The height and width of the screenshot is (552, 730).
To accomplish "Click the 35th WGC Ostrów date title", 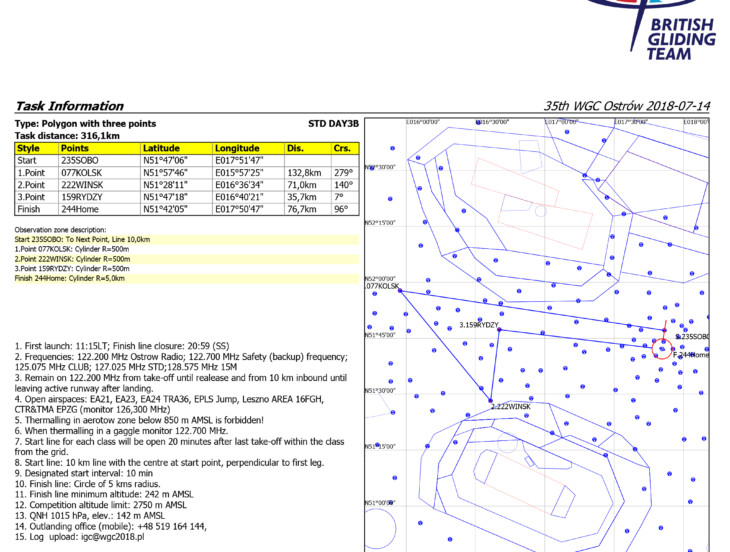I will coord(626,106).
